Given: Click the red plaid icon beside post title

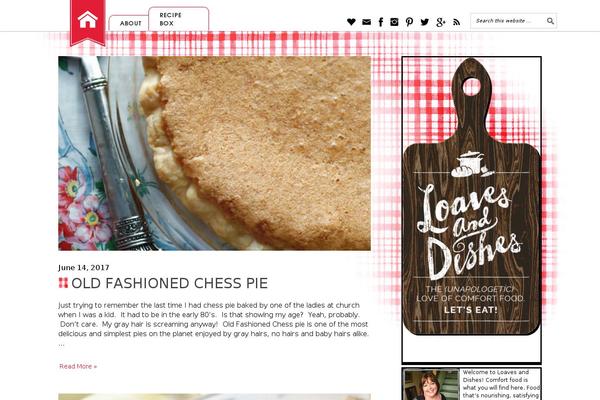Looking at the screenshot, I should click(x=63, y=283).
